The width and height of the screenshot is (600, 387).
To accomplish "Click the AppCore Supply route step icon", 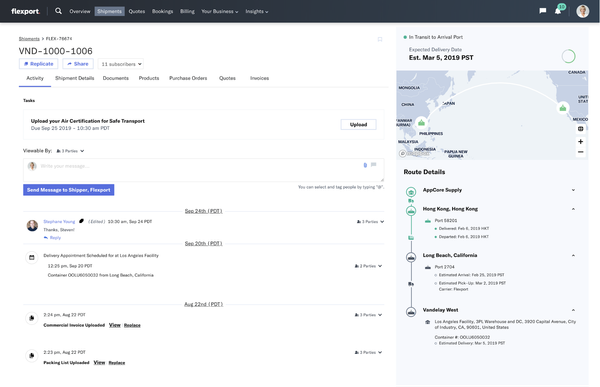I will [x=411, y=192].
